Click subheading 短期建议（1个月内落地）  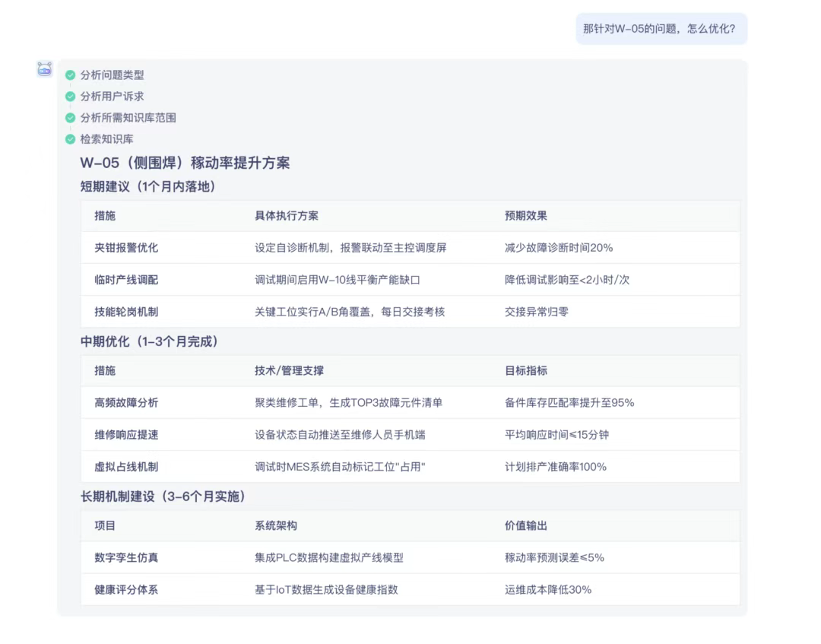147,187
